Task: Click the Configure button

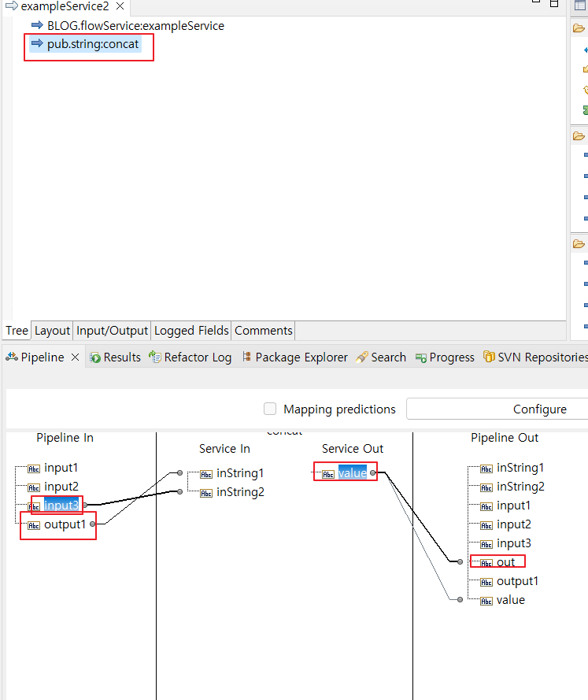Action: pos(497,409)
